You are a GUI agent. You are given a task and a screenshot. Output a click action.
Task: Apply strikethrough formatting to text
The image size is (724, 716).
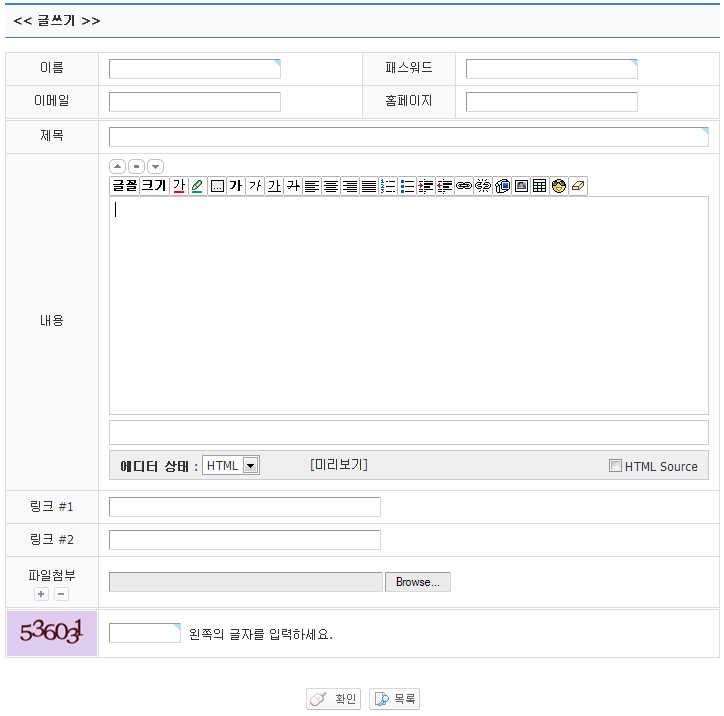(x=293, y=186)
